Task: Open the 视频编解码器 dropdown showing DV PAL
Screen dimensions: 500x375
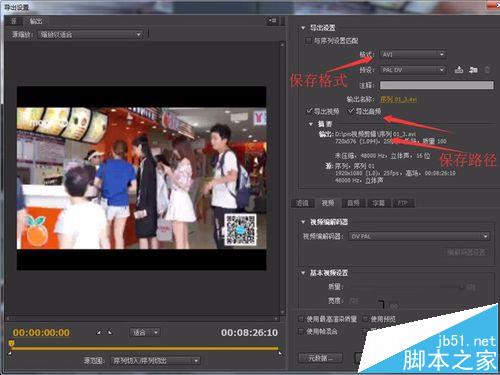Action: click(x=419, y=236)
